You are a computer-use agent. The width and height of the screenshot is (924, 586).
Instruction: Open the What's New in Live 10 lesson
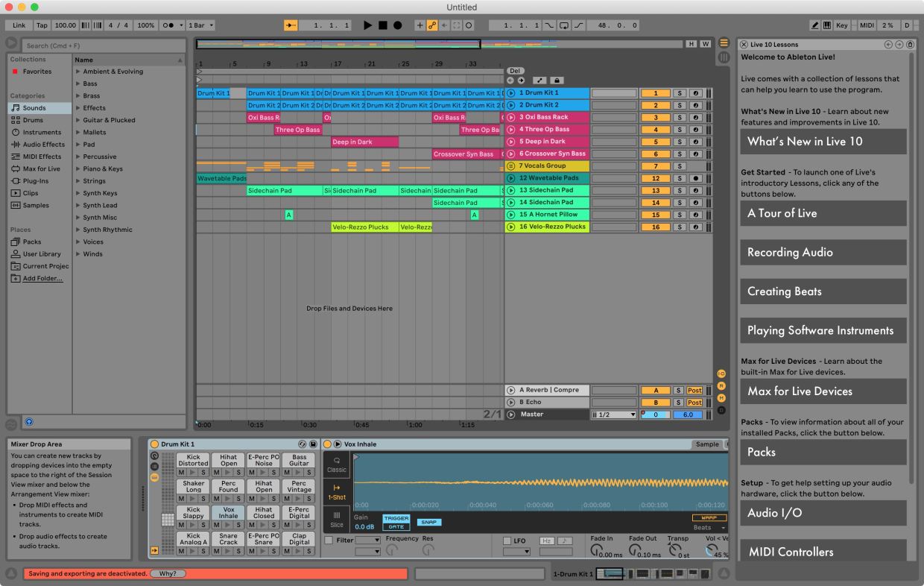823,142
